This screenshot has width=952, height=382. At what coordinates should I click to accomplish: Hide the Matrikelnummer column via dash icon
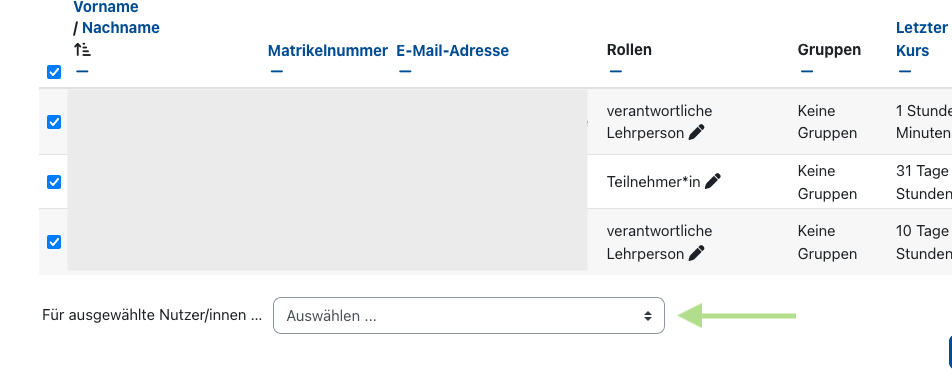[277, 71]
